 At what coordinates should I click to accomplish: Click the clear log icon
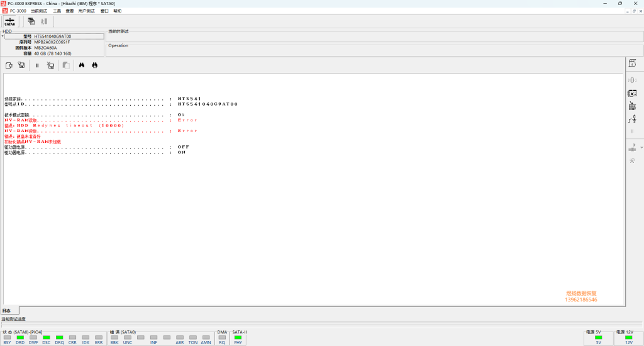50,65
